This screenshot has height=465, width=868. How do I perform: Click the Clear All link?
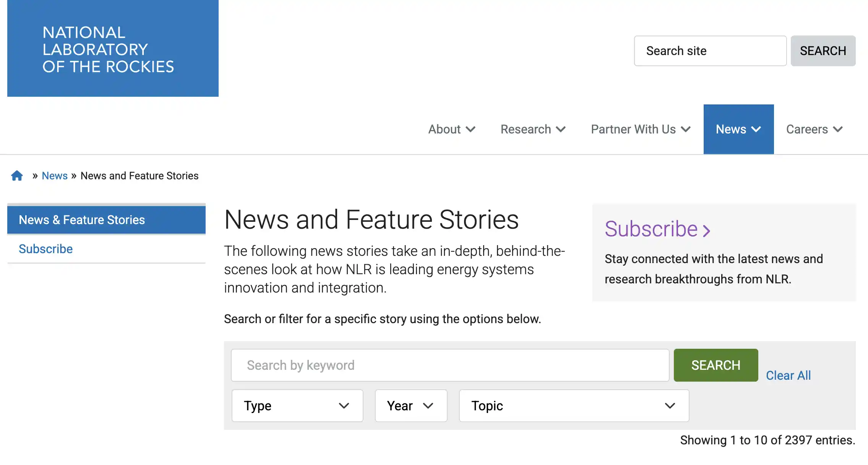(788, 376)
